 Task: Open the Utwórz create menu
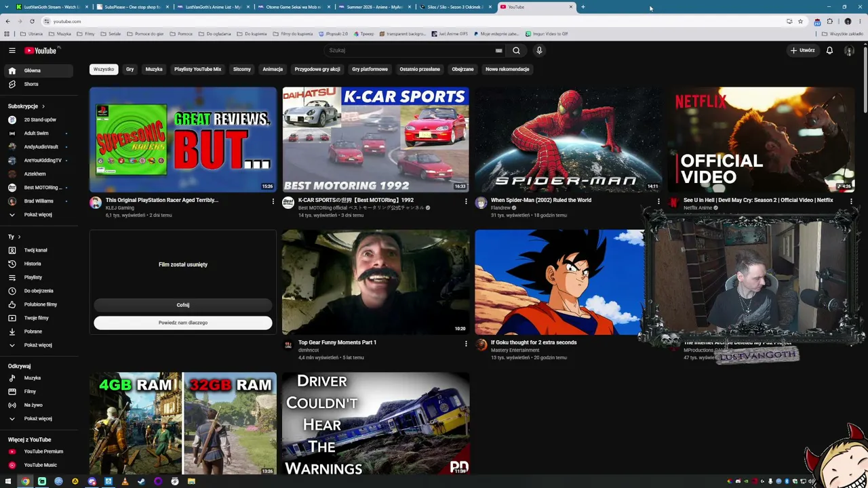click(803, 50)
